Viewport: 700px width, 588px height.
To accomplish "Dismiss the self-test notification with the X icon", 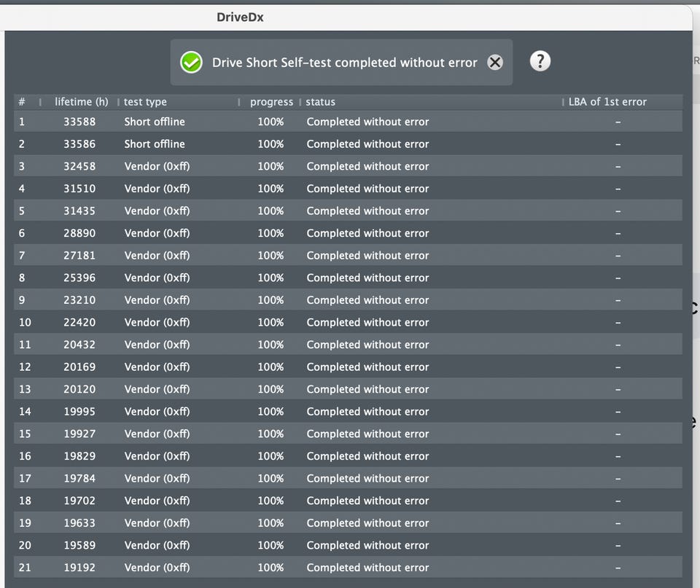I will (x=494, y=63).
